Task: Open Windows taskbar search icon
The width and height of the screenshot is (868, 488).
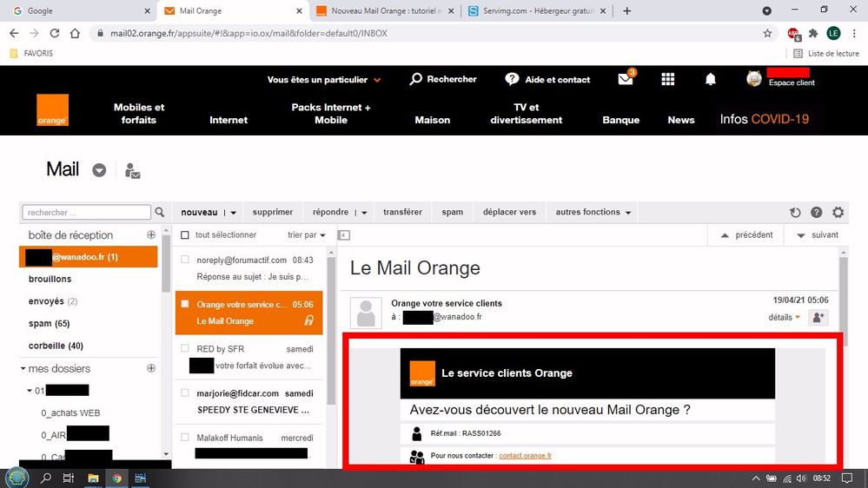Action: click(46, 478)
